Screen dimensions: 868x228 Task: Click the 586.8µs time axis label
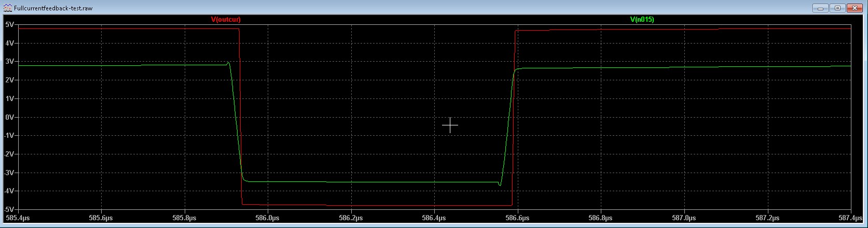pos(601,218)
